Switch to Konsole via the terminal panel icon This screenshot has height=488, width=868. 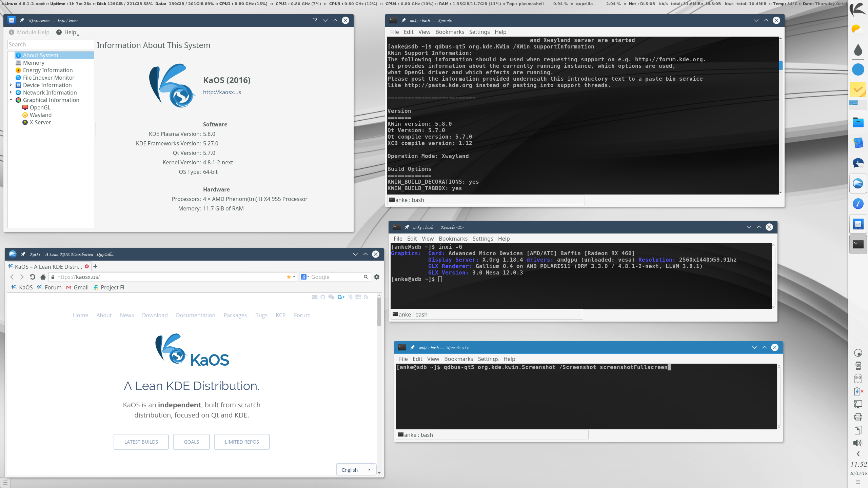click(x=858, y=244)
